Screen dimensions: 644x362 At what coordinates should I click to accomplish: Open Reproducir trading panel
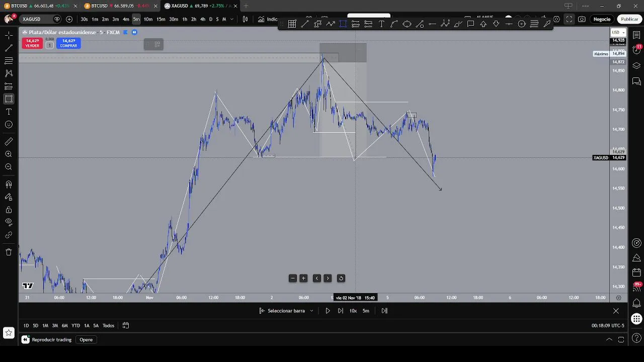pos(47,340)
